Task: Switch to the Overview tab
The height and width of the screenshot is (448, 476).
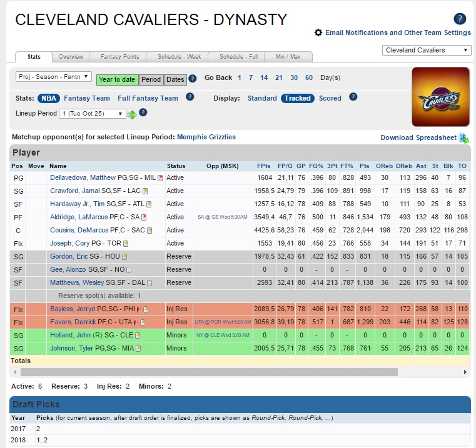Action: [x=71, y=57]
